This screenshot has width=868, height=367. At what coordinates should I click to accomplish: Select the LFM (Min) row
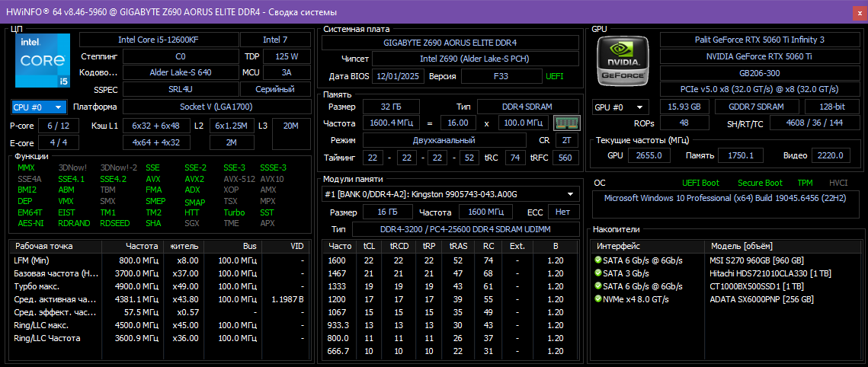tap(159, 260)
